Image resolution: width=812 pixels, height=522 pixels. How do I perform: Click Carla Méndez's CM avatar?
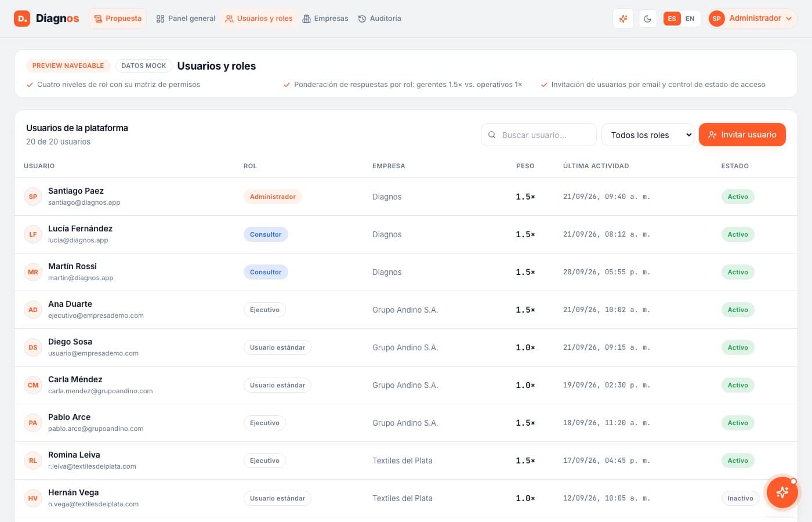pos(33,385)
